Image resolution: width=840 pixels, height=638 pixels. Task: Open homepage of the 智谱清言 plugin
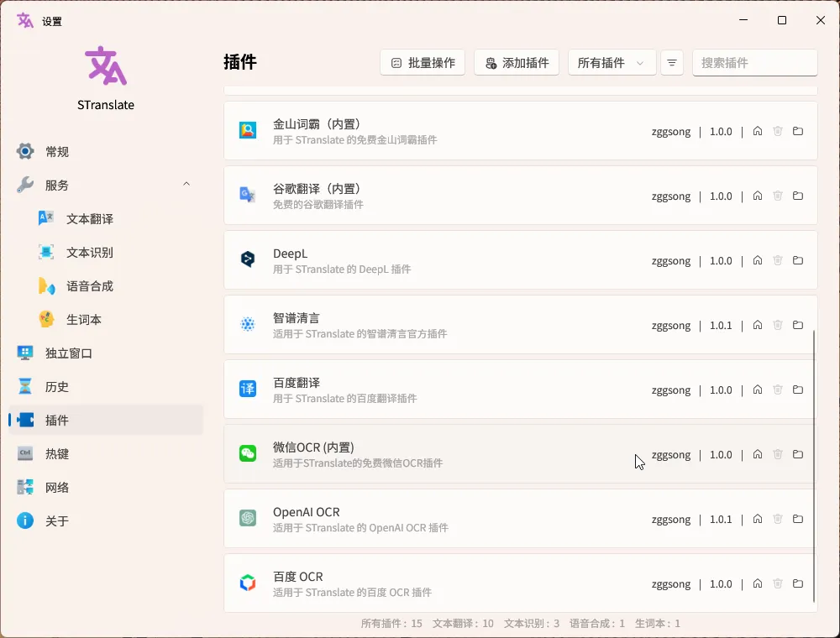tap(757, 325)
